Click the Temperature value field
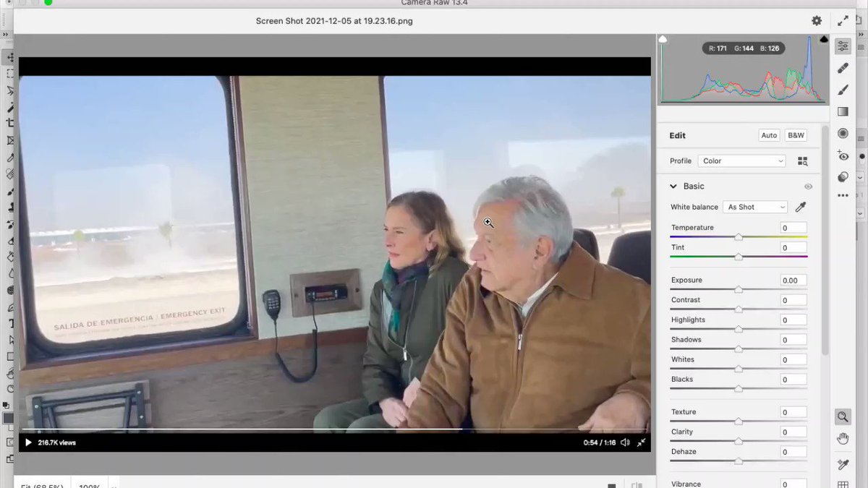Image resolution: width=868 pixels, height=488 pixels. pyautogui.click(x=793, y=228)
